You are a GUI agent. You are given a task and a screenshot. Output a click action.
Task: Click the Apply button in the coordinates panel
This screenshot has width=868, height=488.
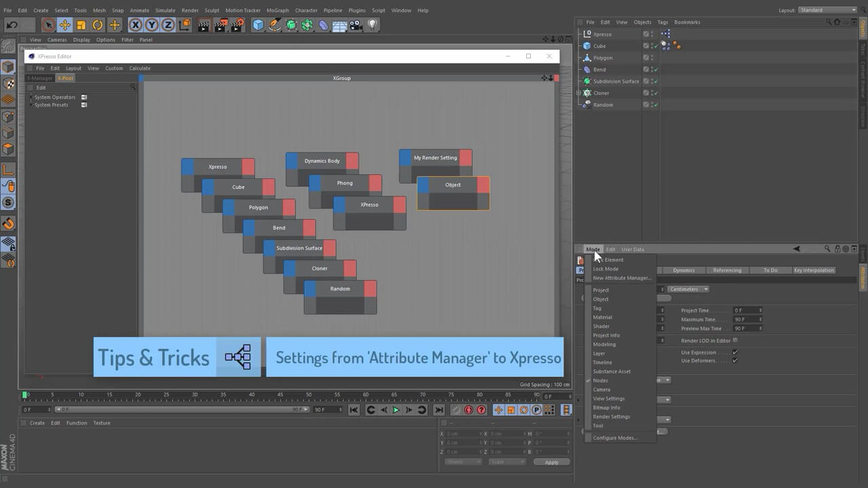[551, 462]
